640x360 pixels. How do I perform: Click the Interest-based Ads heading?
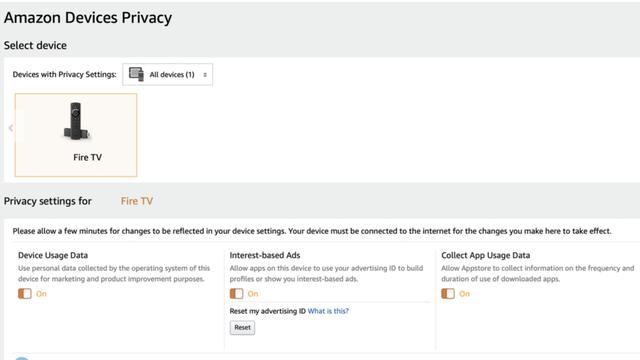265,256
